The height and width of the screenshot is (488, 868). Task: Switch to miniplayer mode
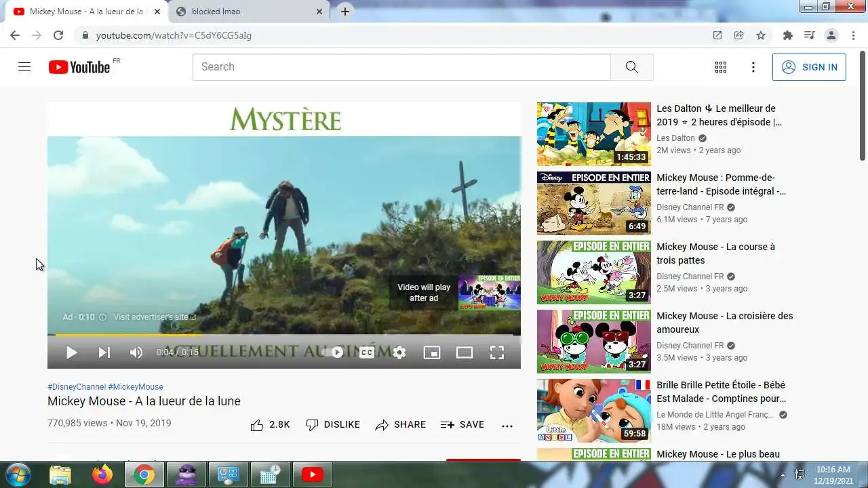click(432, 352)
